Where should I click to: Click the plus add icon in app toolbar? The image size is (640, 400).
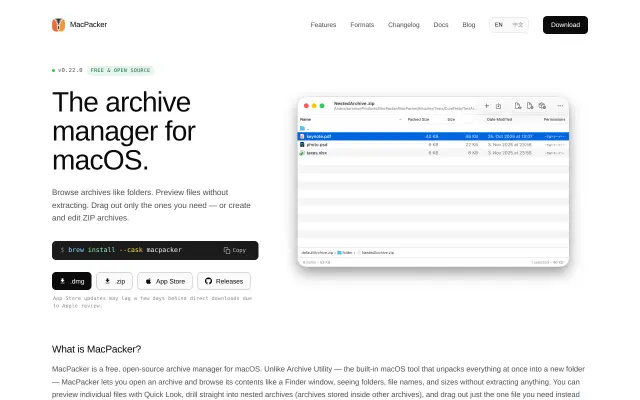click(487, 106)
